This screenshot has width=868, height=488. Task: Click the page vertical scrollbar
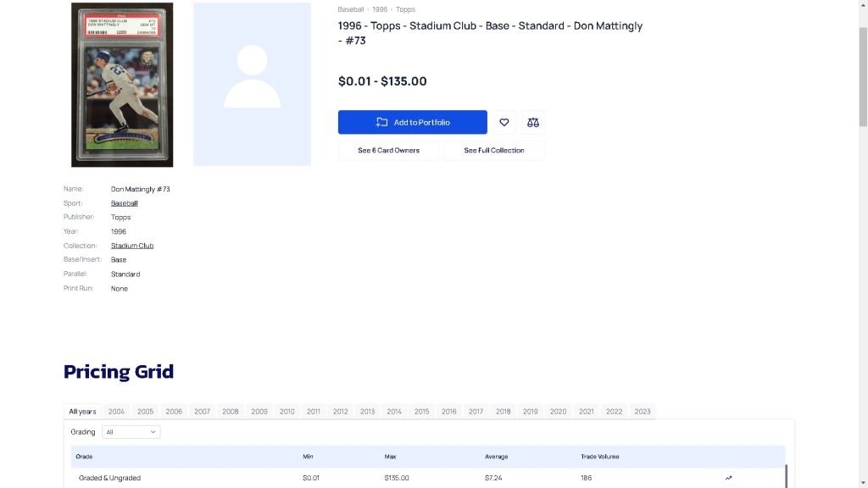(863, 76)
